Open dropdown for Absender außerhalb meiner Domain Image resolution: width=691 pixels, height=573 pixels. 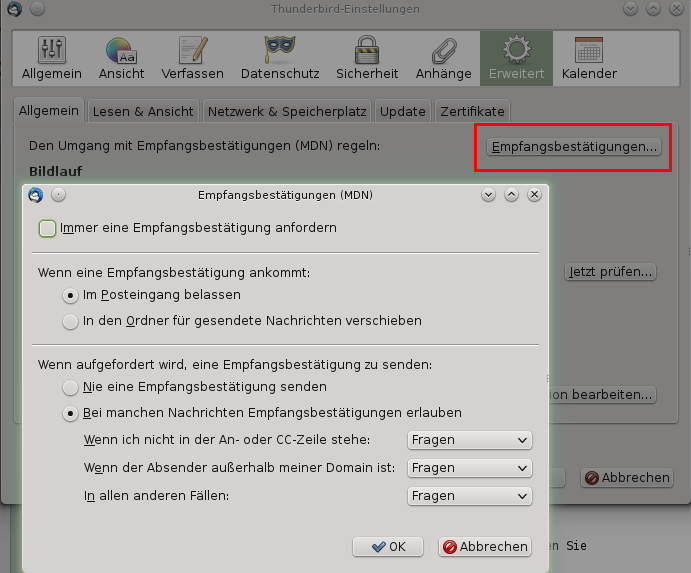[x=470, y=468]
